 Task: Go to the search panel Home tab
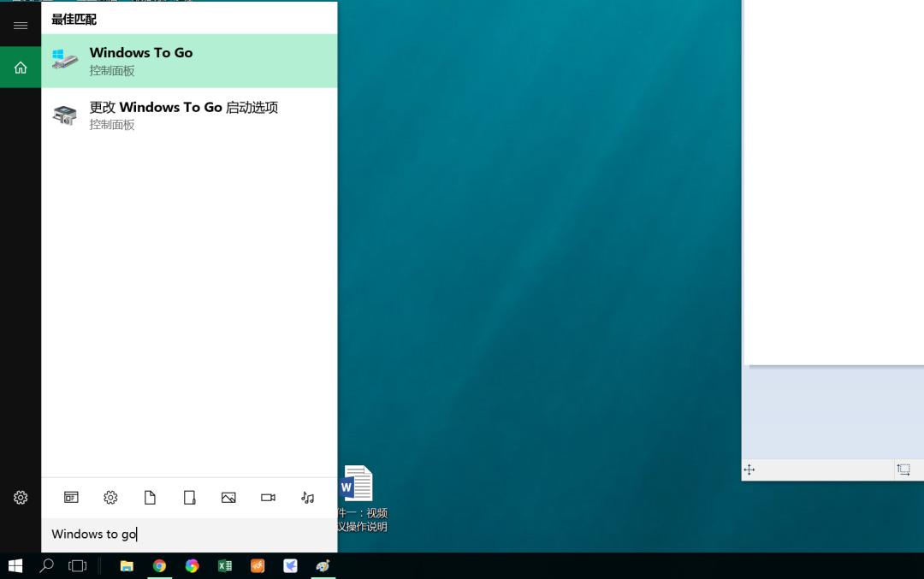point(21,68)
